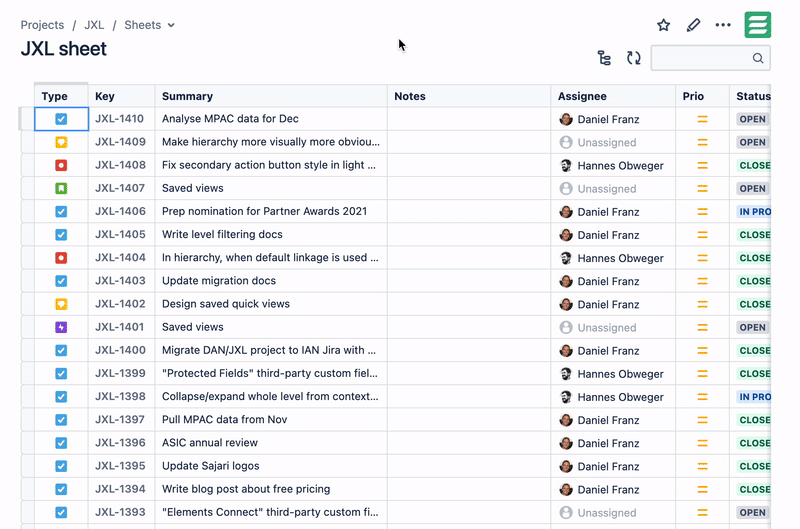Open issue key JXL-1399

click(120, 373)
